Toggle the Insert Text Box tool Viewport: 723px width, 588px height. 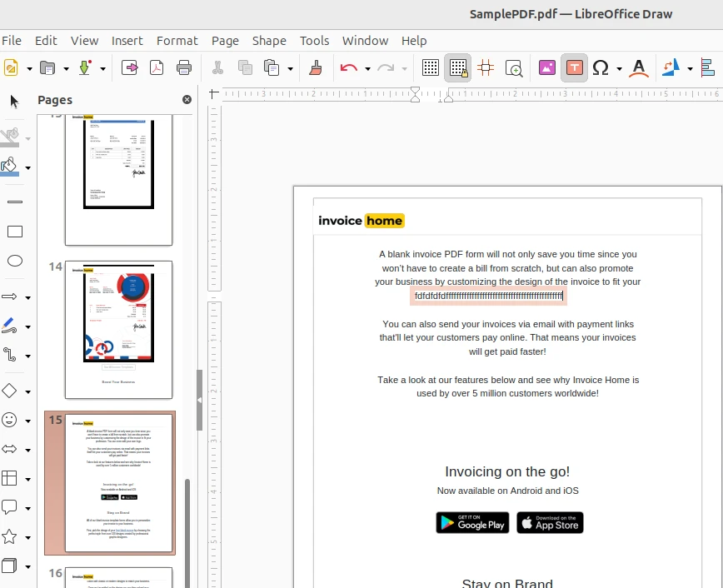574,67
